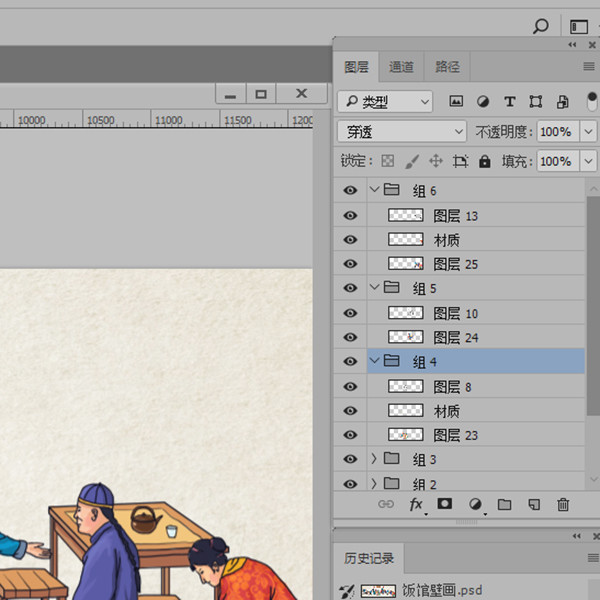
Task: Click the 填充 100% value field
Action: coord(558,161)
